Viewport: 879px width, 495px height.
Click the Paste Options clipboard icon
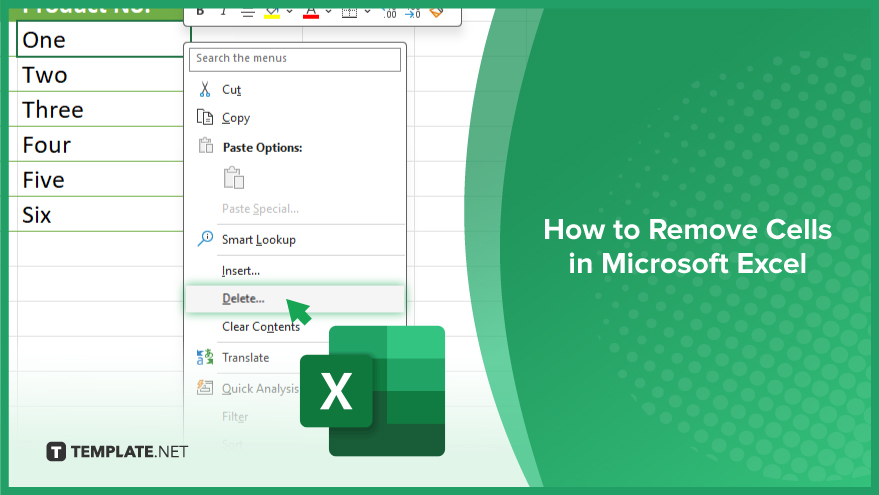[206, 146]
